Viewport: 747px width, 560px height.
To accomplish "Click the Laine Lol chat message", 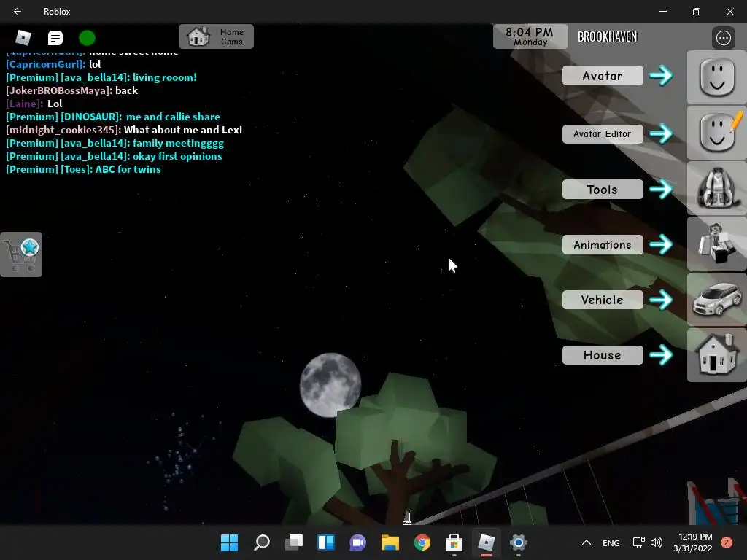I will [x=34, y=104].
